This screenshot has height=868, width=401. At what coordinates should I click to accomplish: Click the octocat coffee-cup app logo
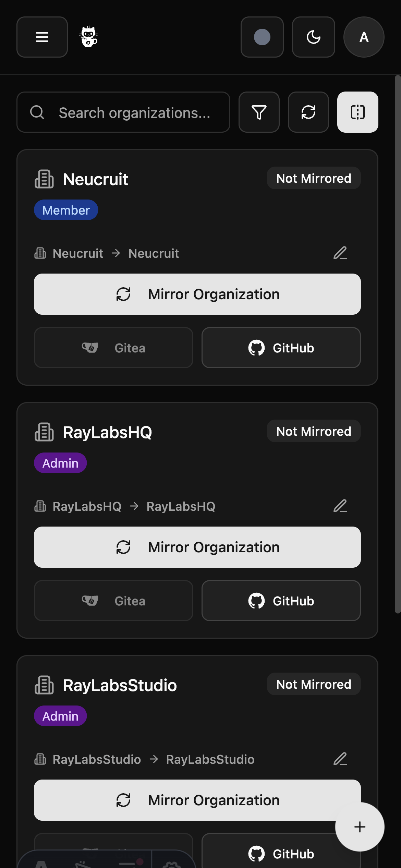point(89,36)
